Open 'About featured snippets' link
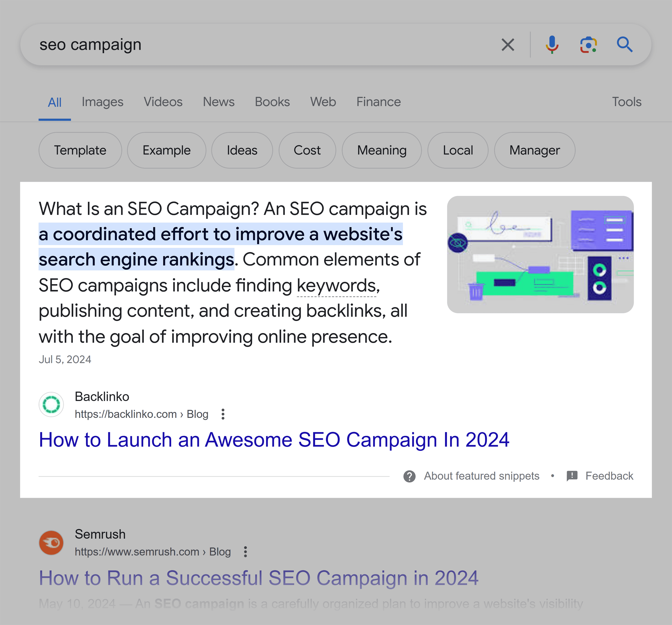Image resolution: width=672 pixels, height=625 pixels. tap(482, 476)
